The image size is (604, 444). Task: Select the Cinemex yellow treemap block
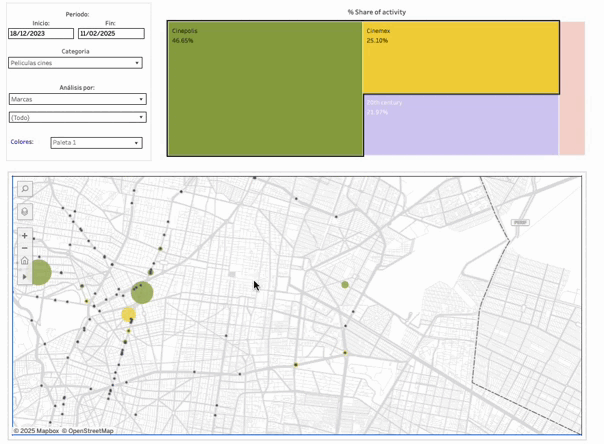[461, 57]
